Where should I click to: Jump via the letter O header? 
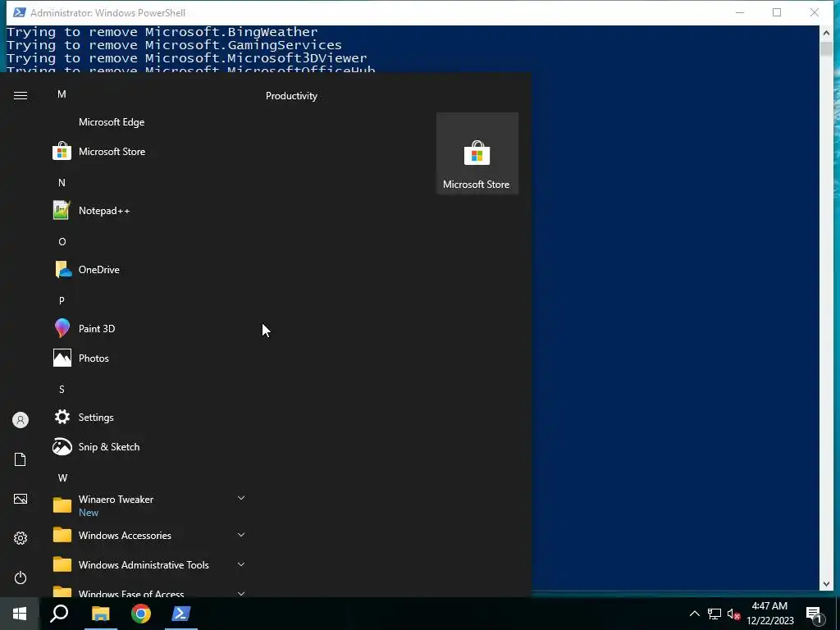62,242
